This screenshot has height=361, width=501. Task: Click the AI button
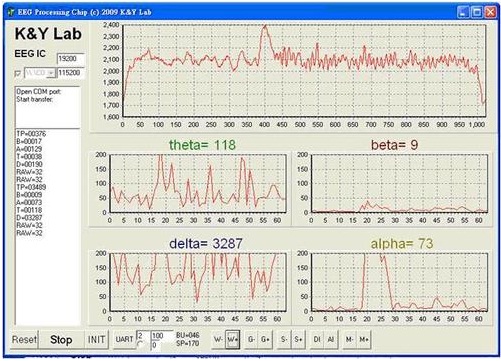pos(331,339)
